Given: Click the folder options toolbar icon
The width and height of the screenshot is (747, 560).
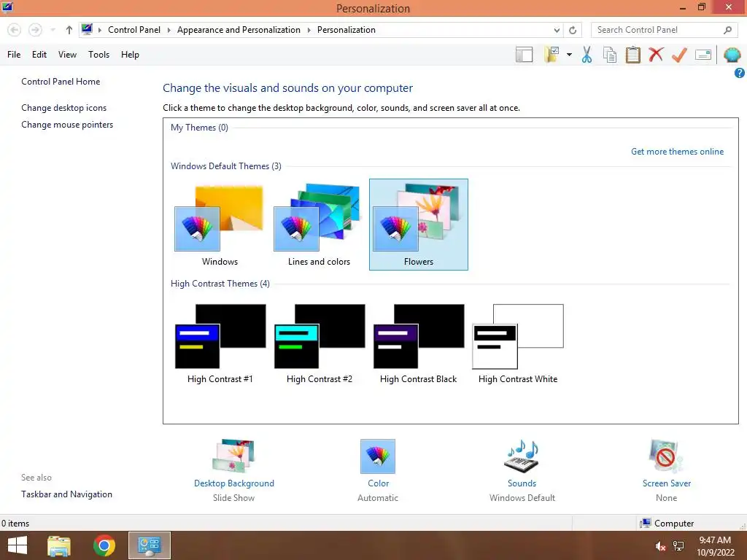Looking at the screenshot, I should click(551, 55).
